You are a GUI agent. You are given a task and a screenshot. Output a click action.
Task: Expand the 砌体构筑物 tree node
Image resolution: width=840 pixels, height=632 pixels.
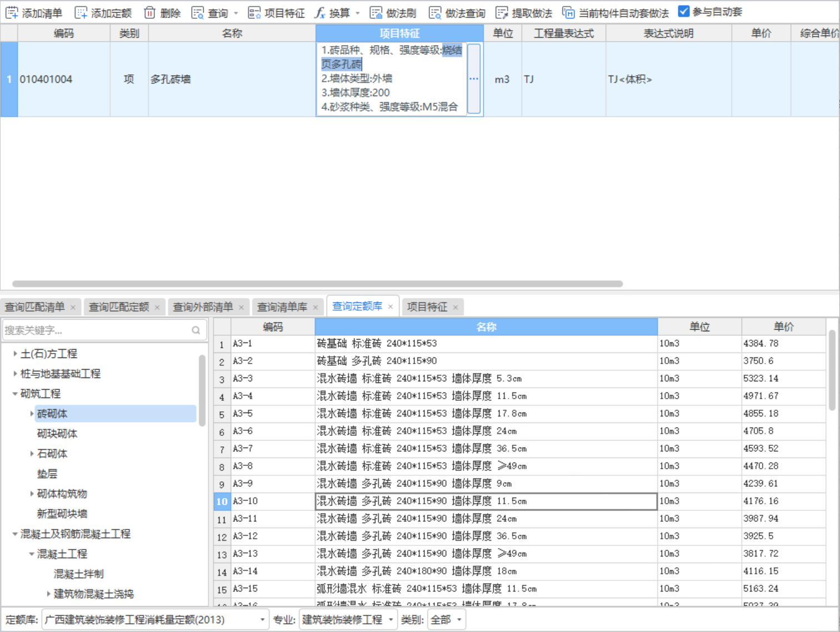[32, 494]
